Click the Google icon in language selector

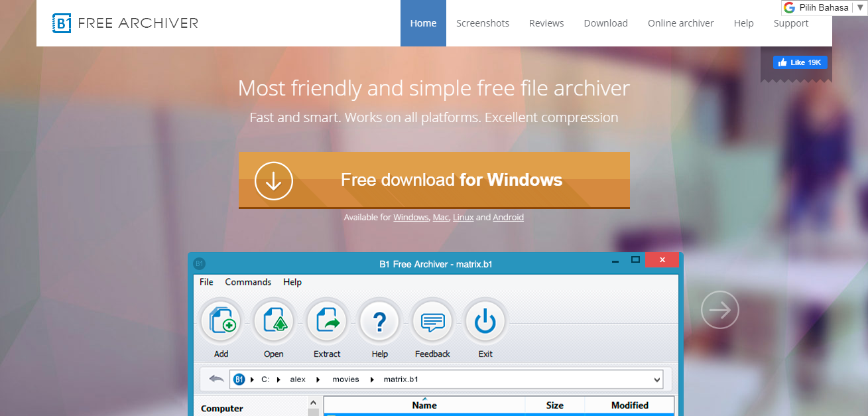click(x=789, y=7)
